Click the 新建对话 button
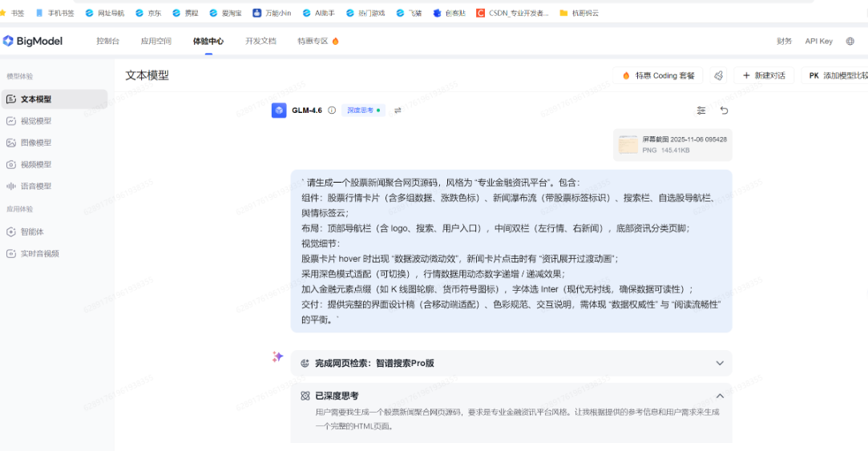This screenshot has height=451, width=868. pos(764,75)
